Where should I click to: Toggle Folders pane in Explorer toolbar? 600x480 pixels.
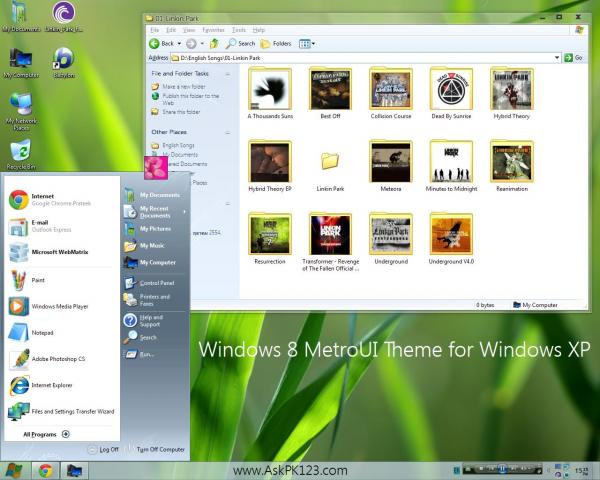pos(276,44)
